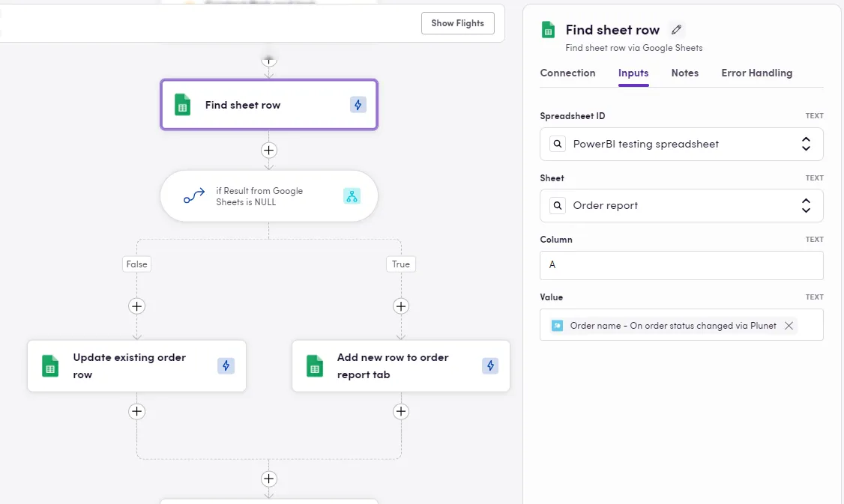This screenshot has width=844, height=504.
Task: Switch to the Connection tab
Action: coord(567,73)
